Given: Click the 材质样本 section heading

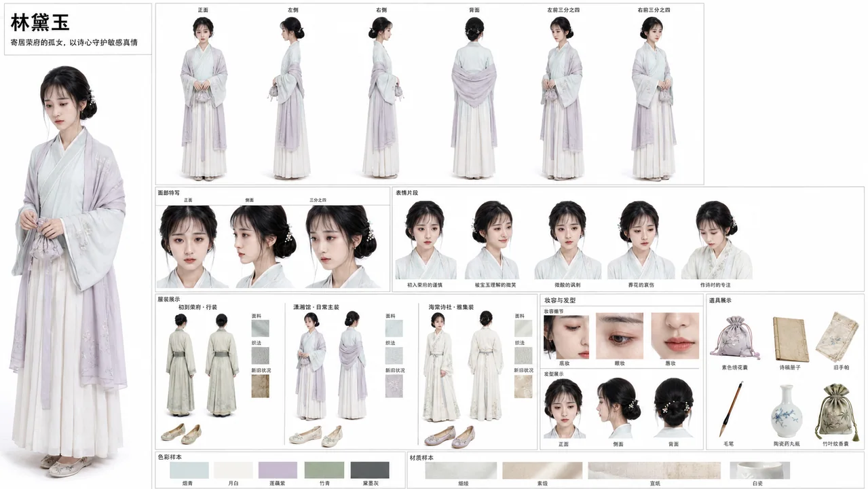Looking at the screenshot, I should click(x=421, y=457).
